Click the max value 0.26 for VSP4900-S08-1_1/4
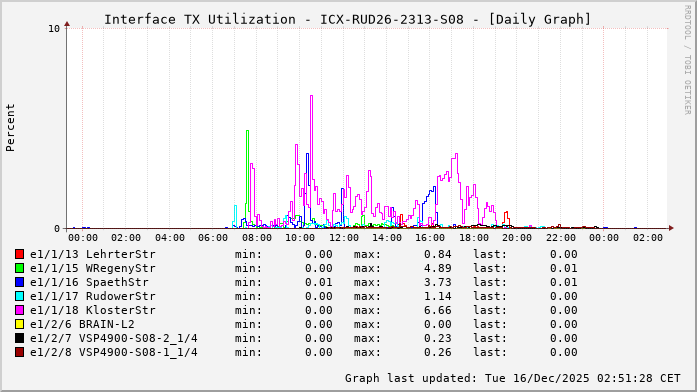The height and width of the screenshot is (392, 697). click(437, 352)
